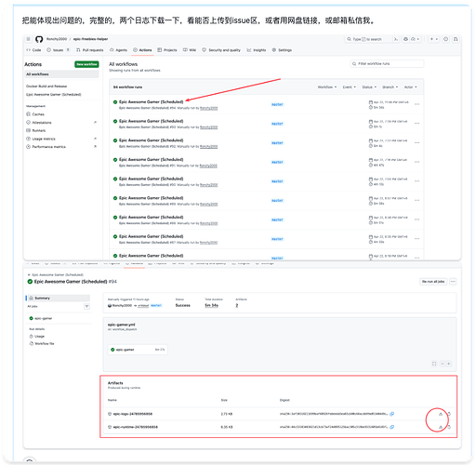
Task: Open the kebab menu for run #93
Action: [416, 124]
